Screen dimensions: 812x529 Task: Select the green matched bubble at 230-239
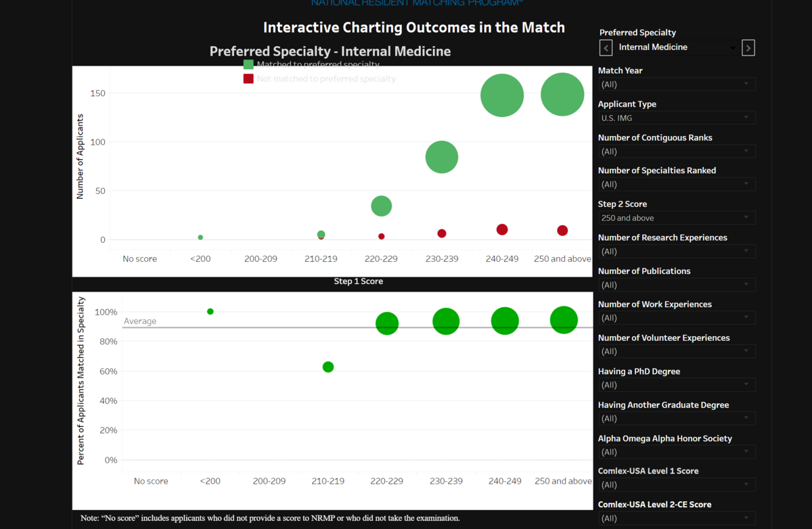(x=442, y=157)
